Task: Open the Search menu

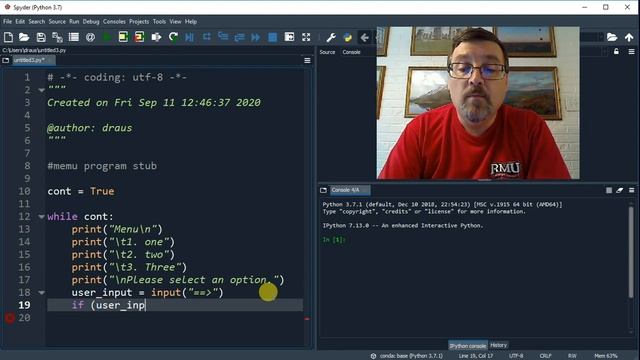Action: 36,22
